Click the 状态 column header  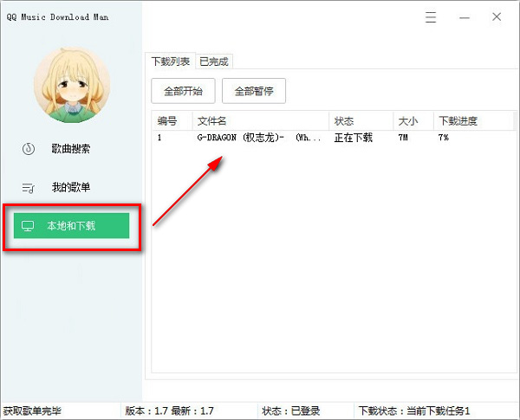click(361, 121)
